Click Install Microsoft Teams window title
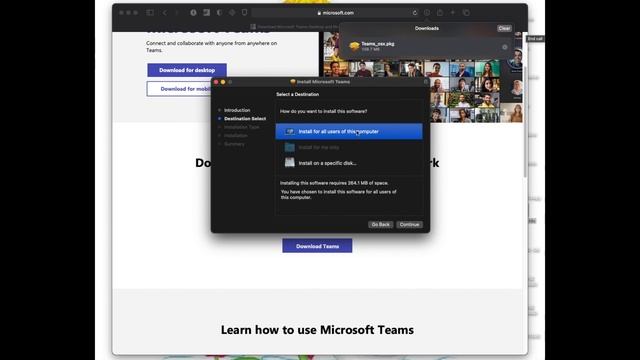Image resolution: width=640 pixels, height=360 pixels. pos(323,82)
